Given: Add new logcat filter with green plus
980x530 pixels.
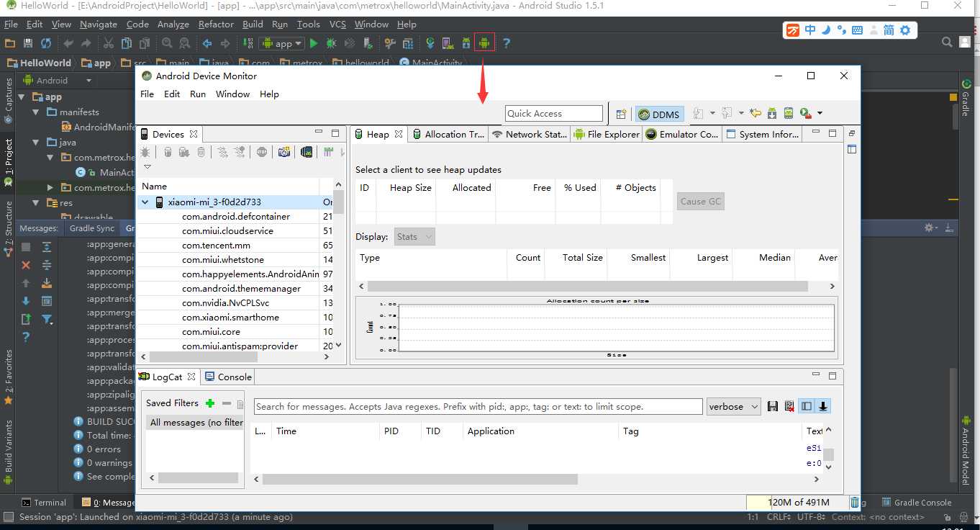Looking at the screenshot, I should pyautogui.click(x=210, y=403).
